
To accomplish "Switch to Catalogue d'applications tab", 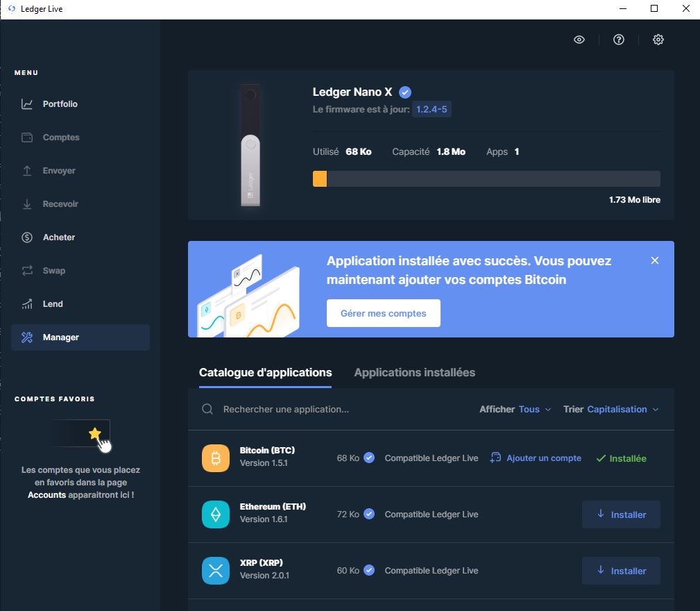I will coord(265,373).
